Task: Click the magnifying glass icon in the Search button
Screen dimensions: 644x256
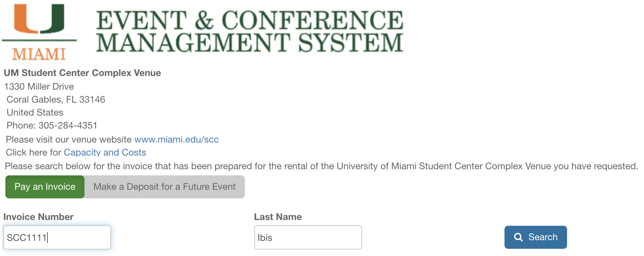Action: pos(518,237)
